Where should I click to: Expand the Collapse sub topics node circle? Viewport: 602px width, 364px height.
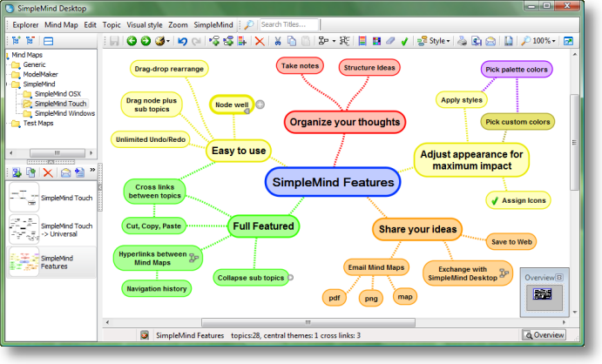point(291,277)
